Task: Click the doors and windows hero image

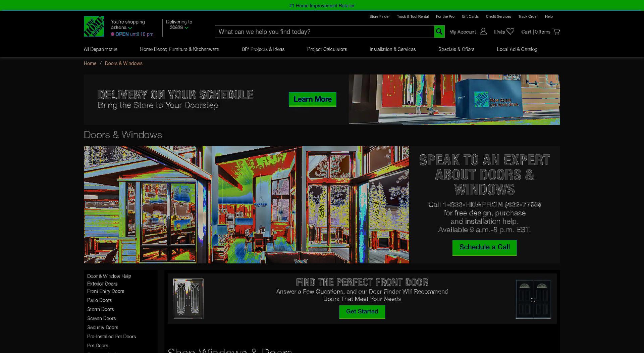Action: [x=247, y=205]
